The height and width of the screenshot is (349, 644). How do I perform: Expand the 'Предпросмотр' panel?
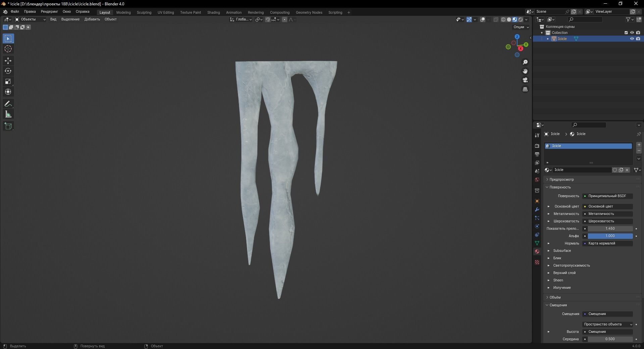click(x=561, y=179)
